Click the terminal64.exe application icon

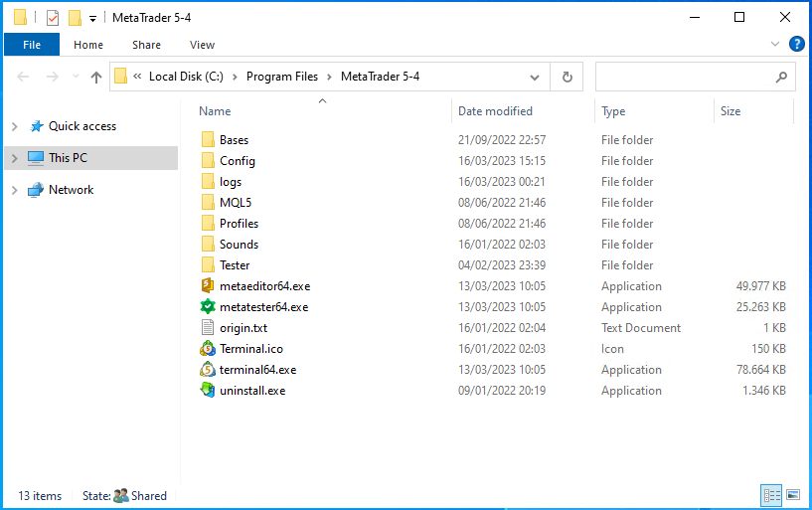pos(208,369)
